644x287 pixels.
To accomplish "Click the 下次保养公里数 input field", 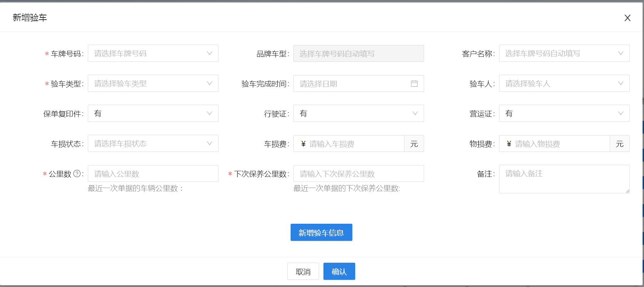I will click(x=358, y=174).
